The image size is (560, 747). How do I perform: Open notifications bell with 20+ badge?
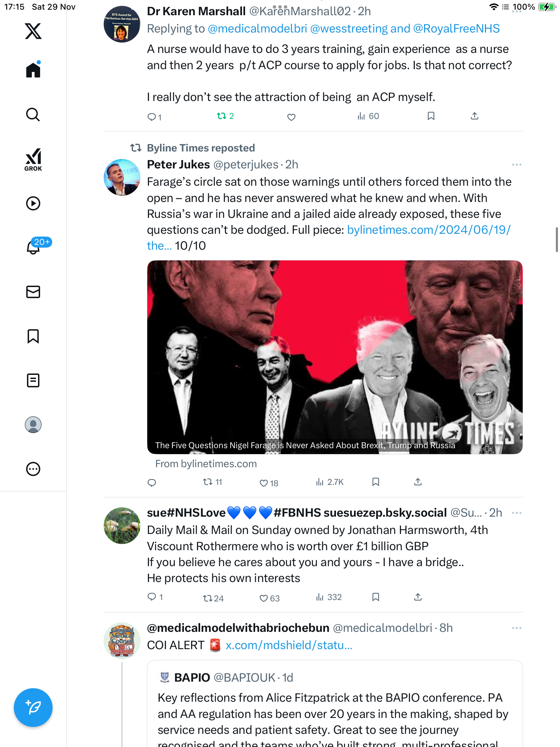(x=34, y=247)
